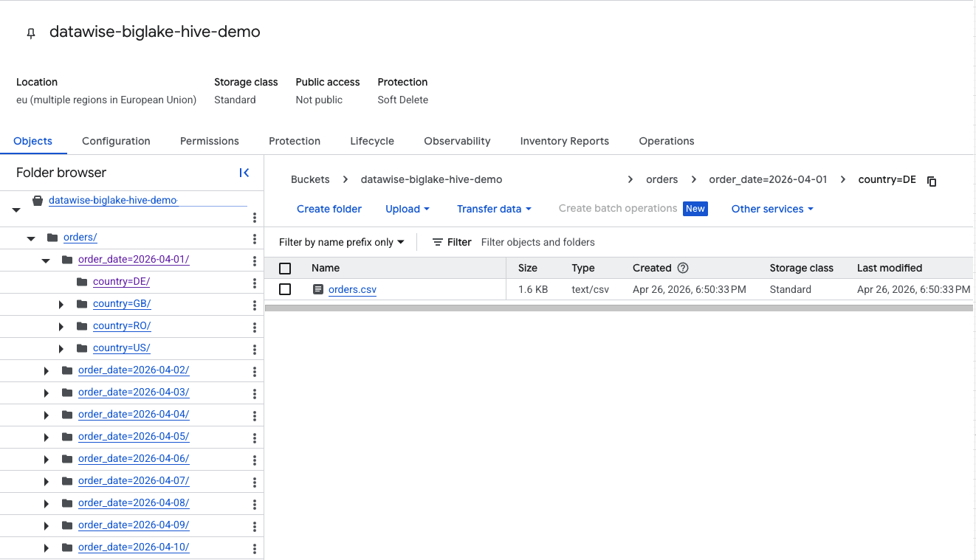The image size is (976, 560).
Task: Open order_date=2026-04-10/ folder in the tree
Action: pos(134,547)
